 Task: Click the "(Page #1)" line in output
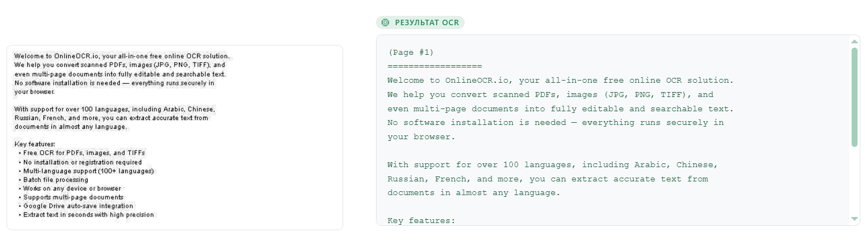[410, 53]
